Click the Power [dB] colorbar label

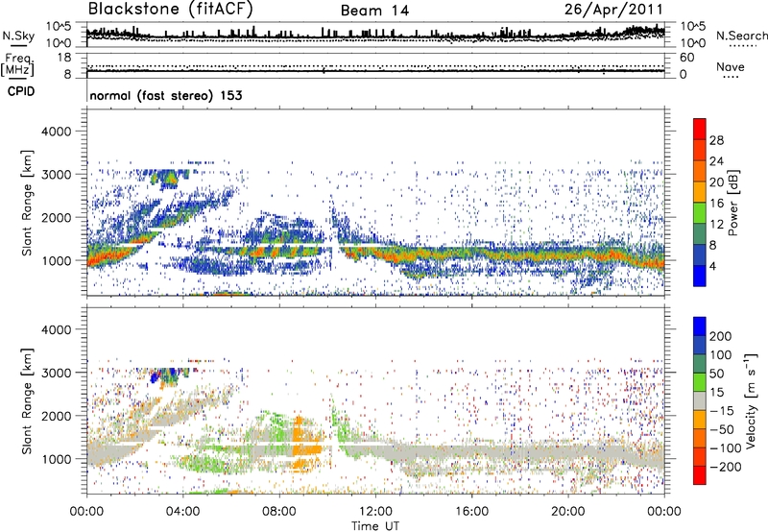point(732,203)
